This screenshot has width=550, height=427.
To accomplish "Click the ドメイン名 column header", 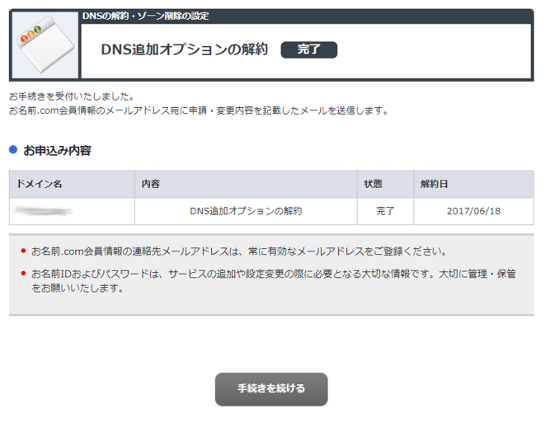I will coord(72,184).
